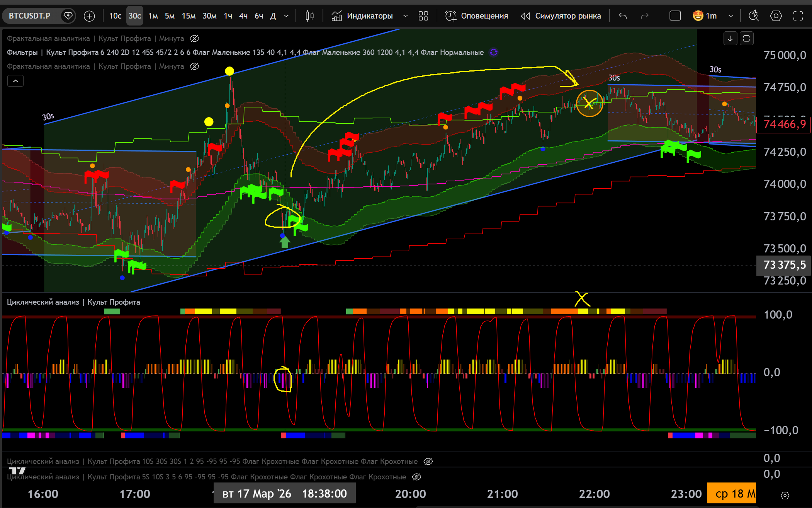Open chart settings hexagon icon

tap(776, 16)
